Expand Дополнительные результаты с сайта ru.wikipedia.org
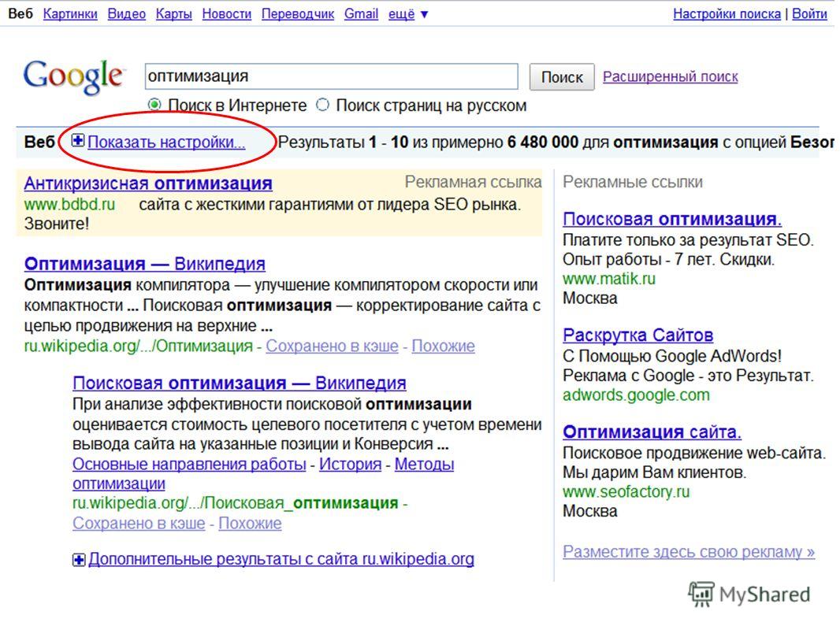 coord(281,559)
